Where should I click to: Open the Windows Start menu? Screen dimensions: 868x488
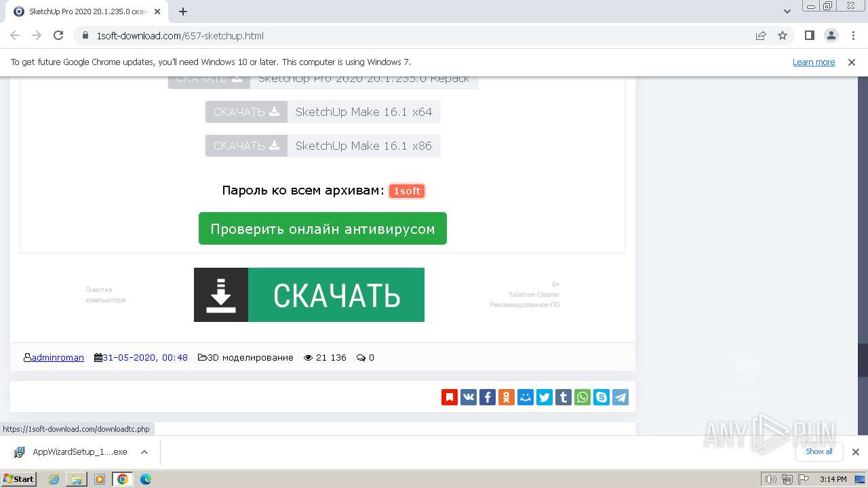(x=18, y=479)
